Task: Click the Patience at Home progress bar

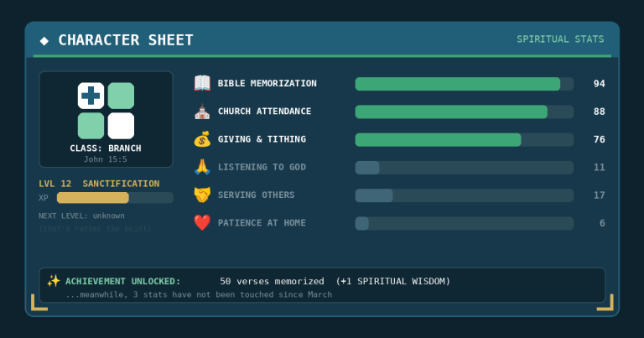Action: (x=464, y=223)
